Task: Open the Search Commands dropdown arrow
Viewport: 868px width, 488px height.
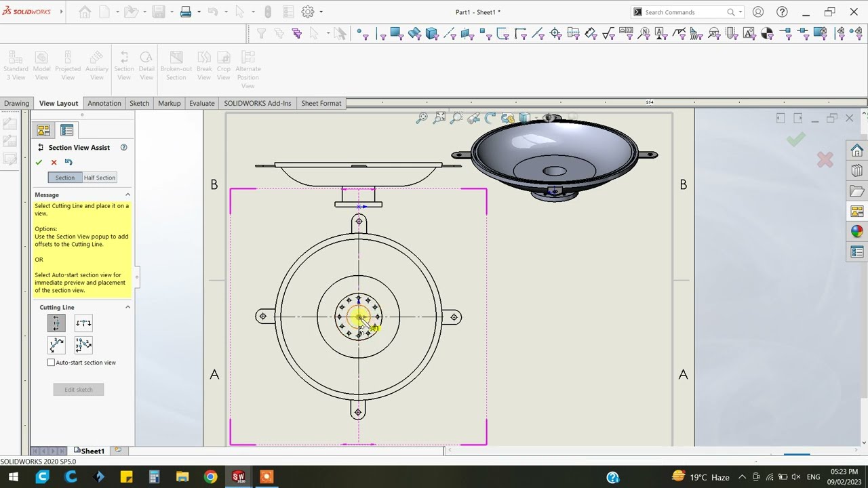Action: (741, 12)
